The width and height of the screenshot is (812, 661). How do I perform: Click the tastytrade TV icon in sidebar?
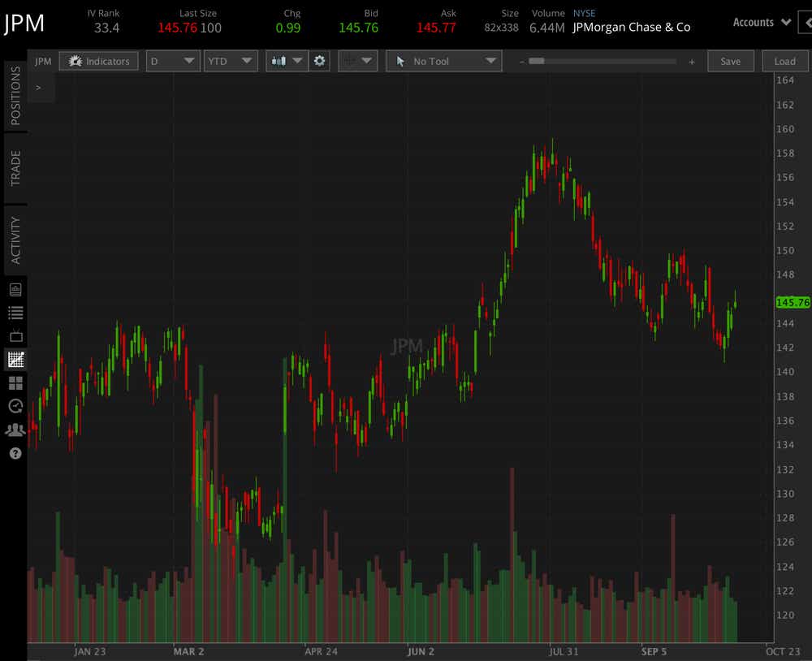[14, 335]
